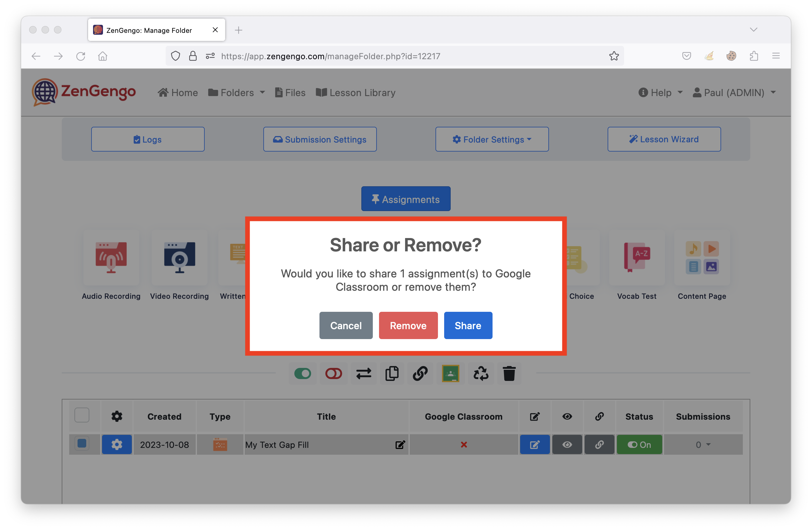Click the red Remove button
Image resolution: width=812 pixels, height=530 pixels.
408,325
